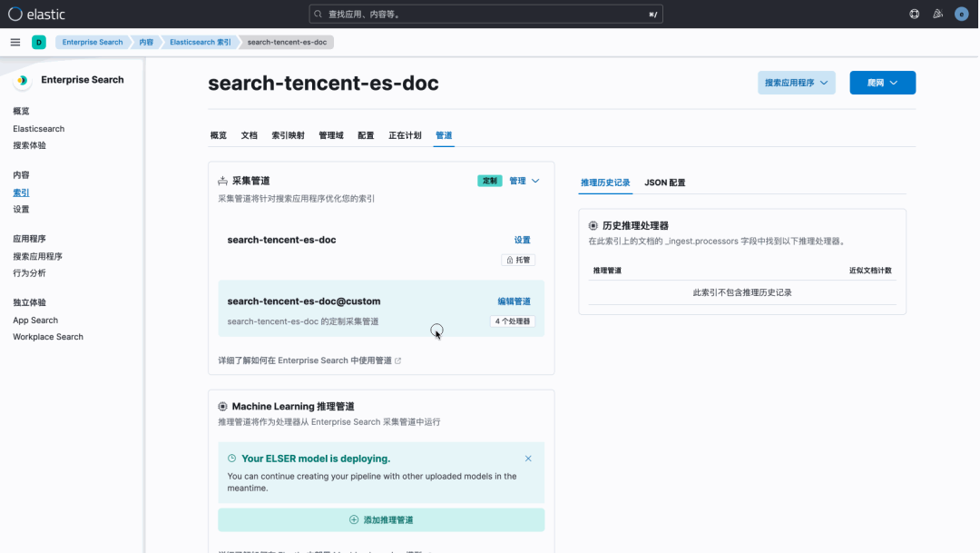The height and width of the screenshot is (553, 980).
Task: Click the historical inference processors icon
Action: click(593, 226)
